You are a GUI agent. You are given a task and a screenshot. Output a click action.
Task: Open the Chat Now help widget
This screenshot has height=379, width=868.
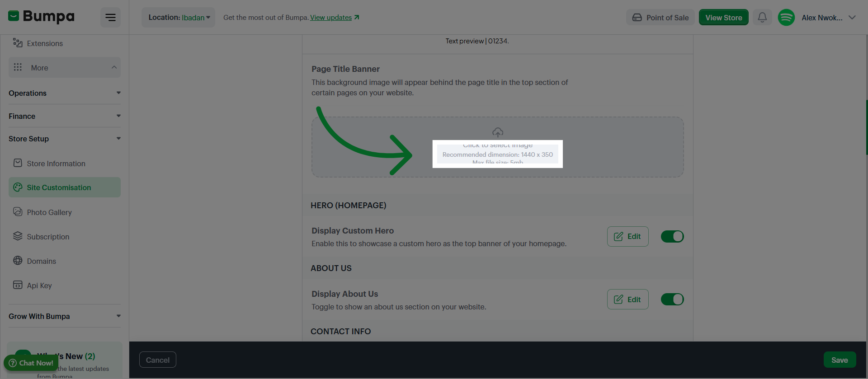click(x=31, y=363)
